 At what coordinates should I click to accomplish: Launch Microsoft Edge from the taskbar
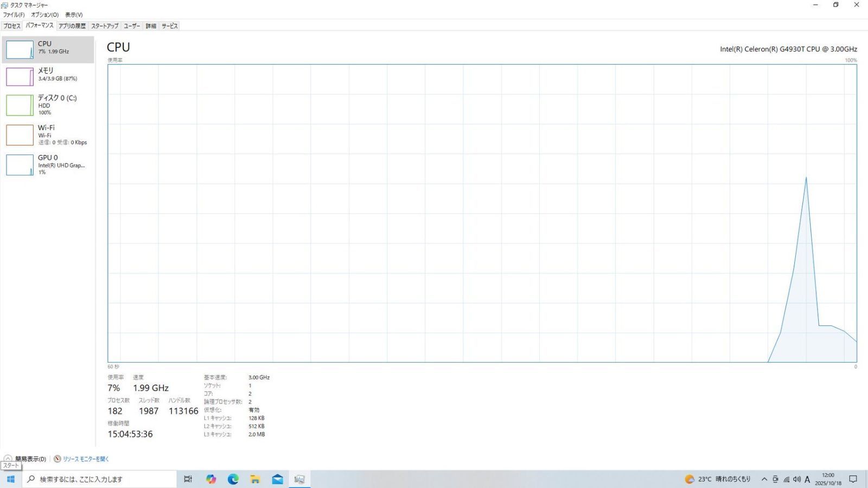[233, 479]
